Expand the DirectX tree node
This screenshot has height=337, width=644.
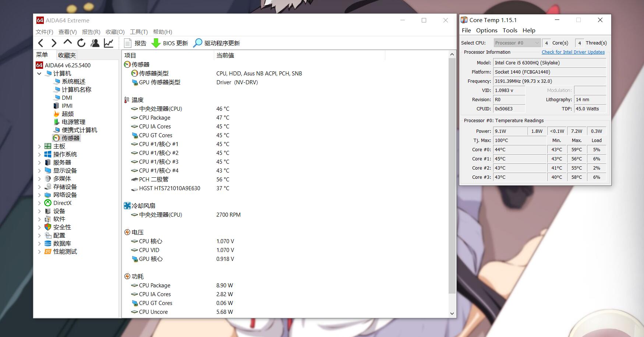coord(39,203)
